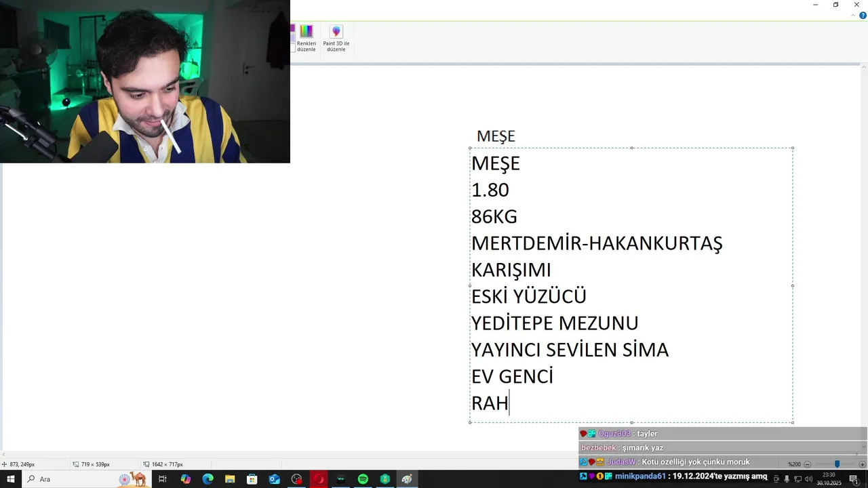Open Task View in the taskbar
The width and height of the screenshot is (868, 488).
coord(163,479)
